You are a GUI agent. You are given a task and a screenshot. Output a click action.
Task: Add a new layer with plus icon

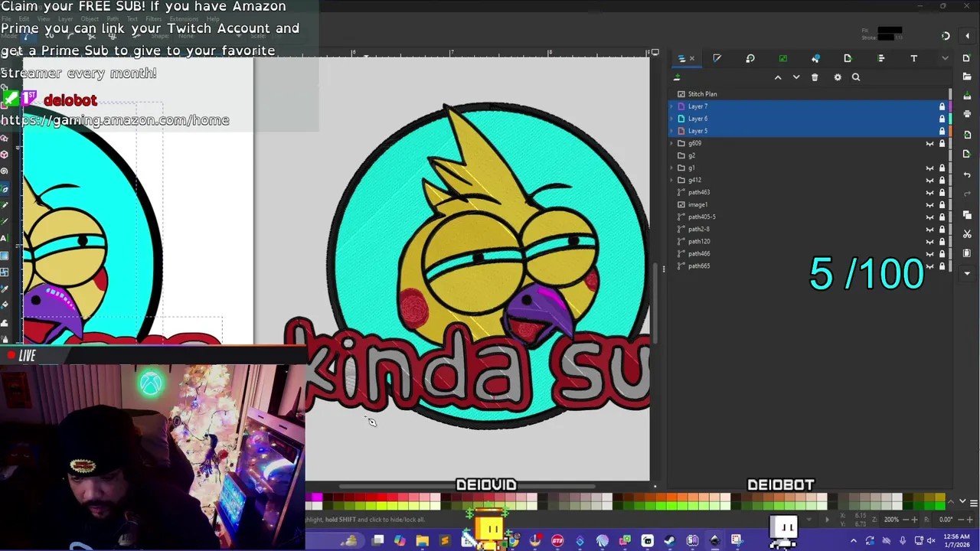(677, 77)
